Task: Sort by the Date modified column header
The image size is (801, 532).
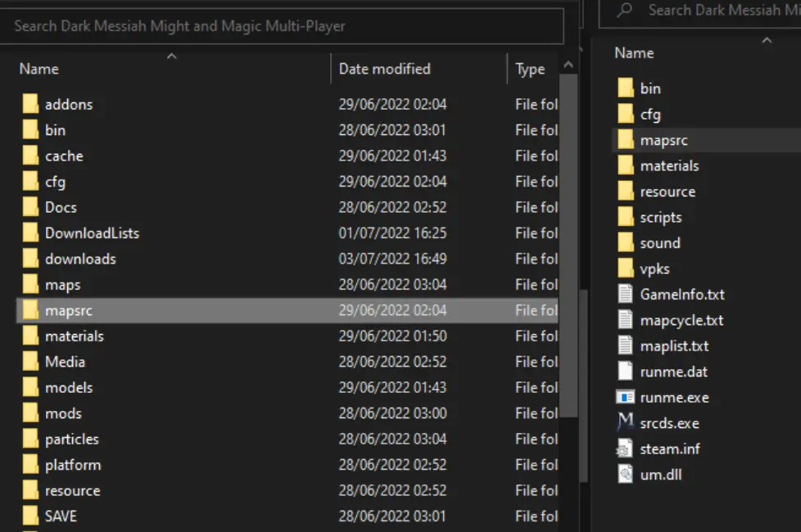Action: pyautogui.click(x=384, y=69)
